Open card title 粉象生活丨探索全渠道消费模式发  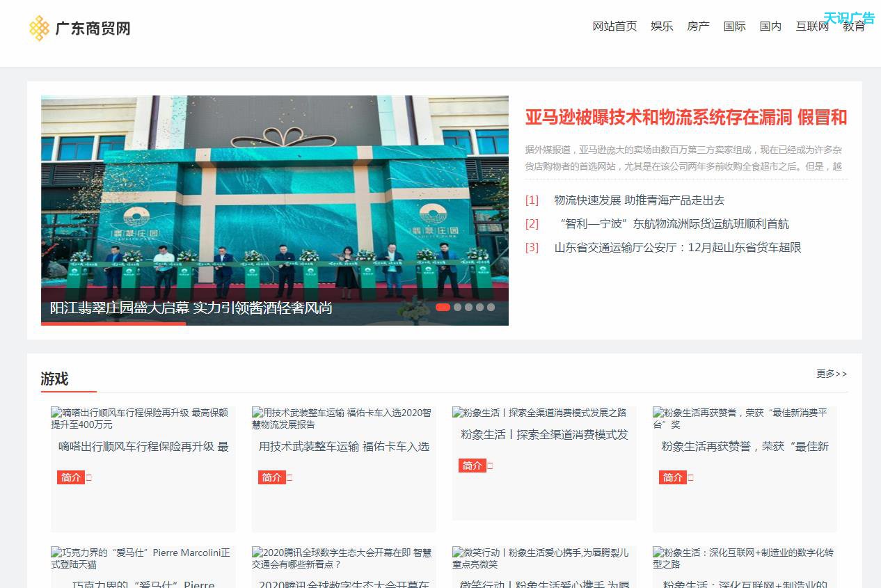[544, 435]
